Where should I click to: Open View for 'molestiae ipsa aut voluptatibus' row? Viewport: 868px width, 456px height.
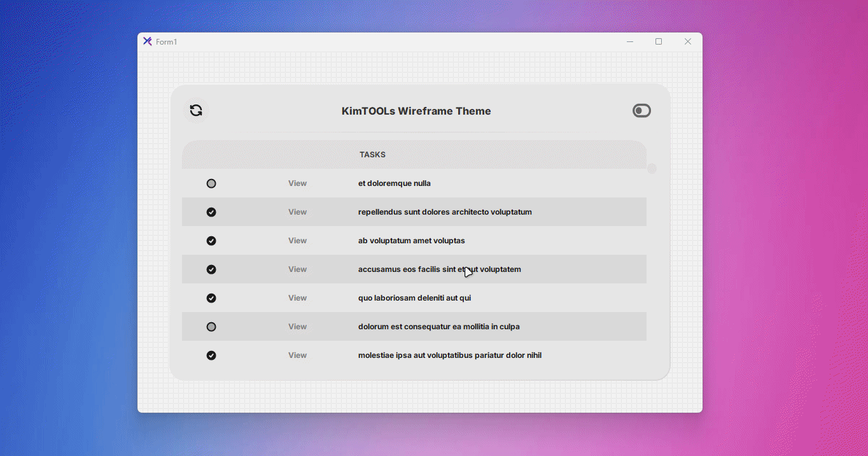click(297, 355)
